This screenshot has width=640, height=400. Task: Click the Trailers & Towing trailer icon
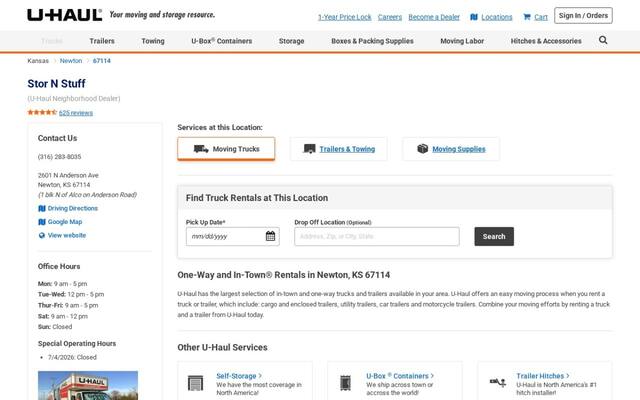tap(309, 149)
